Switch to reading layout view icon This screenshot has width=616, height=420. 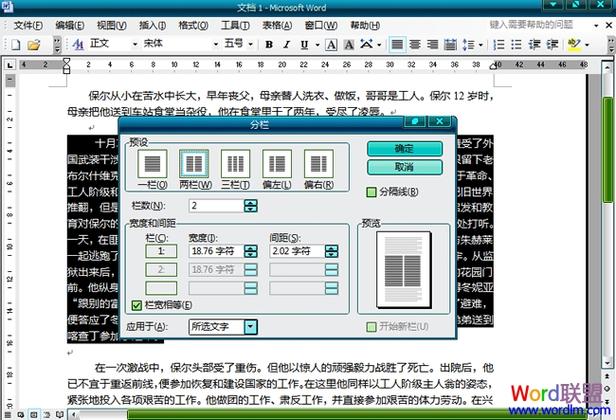pyautogui.click(x=59, y=414)
